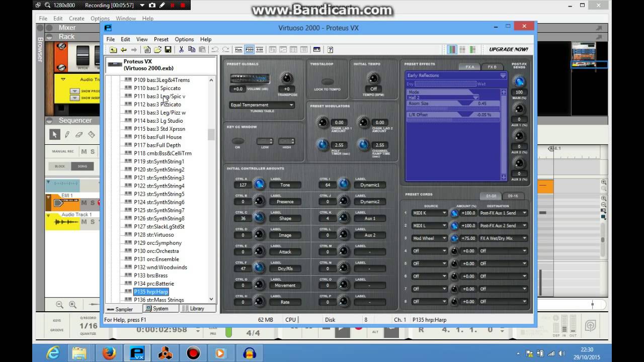This screenshot has height=362, width=644.
Task: Click the keyboard toolbar icon
Action: click(x=316, y=49)
